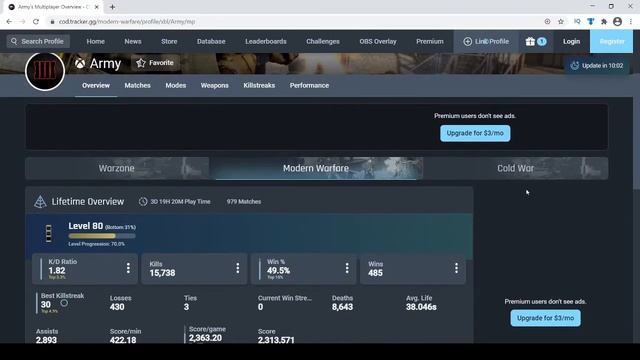Reload the page with refresh icon
The width and height of the screenshot is (640, 360).
point(36,22)
